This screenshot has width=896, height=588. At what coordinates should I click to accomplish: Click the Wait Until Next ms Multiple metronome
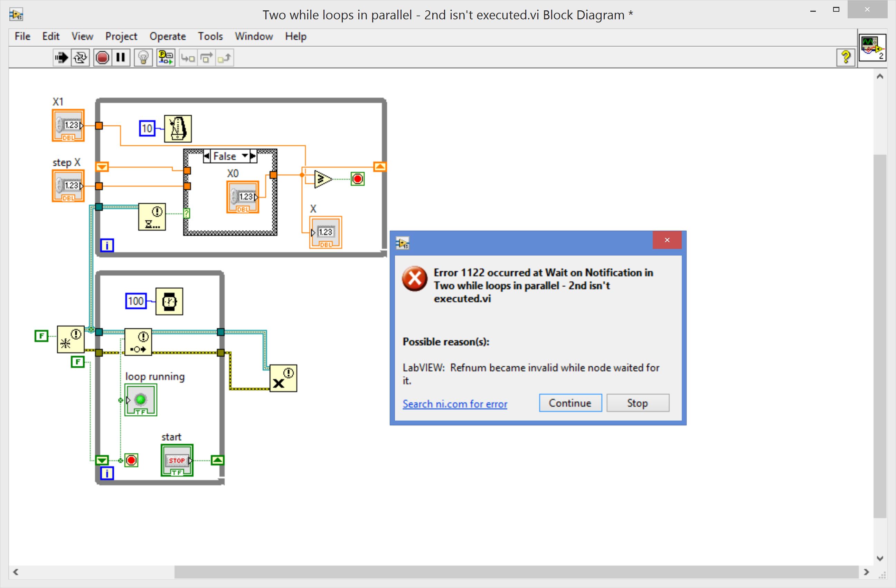[x=178, y=129]
